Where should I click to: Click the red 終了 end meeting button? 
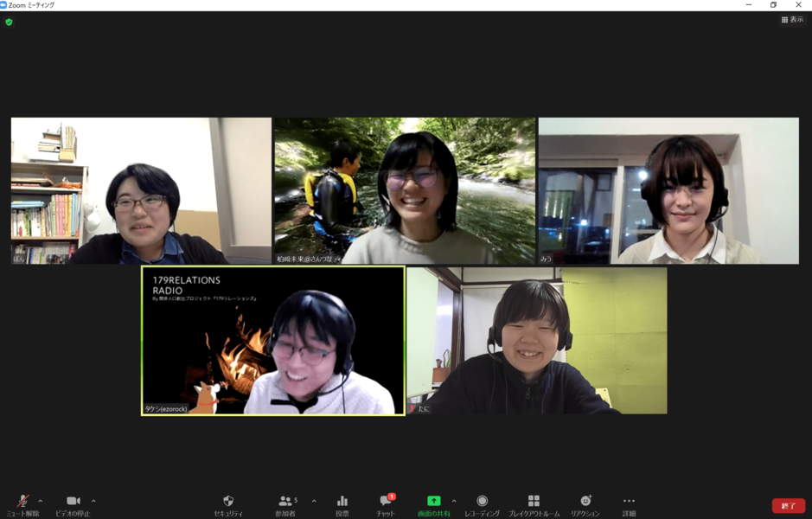click(788, 506)
